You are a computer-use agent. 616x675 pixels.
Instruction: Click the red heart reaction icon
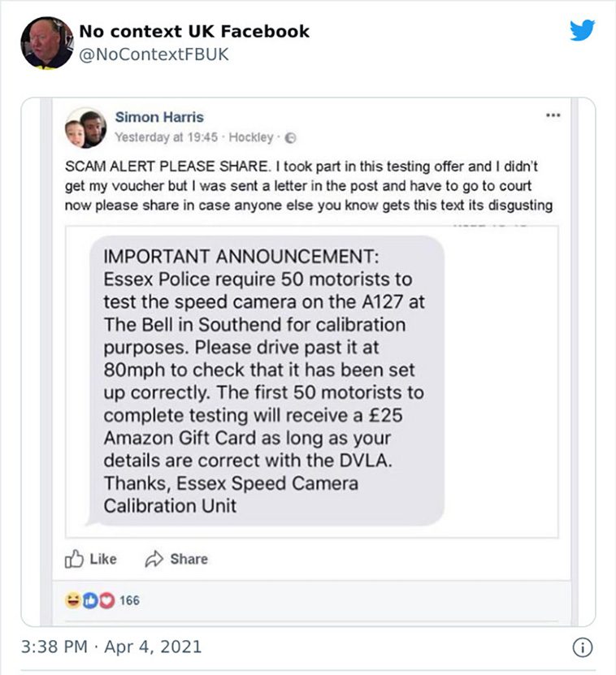(106, 600)
